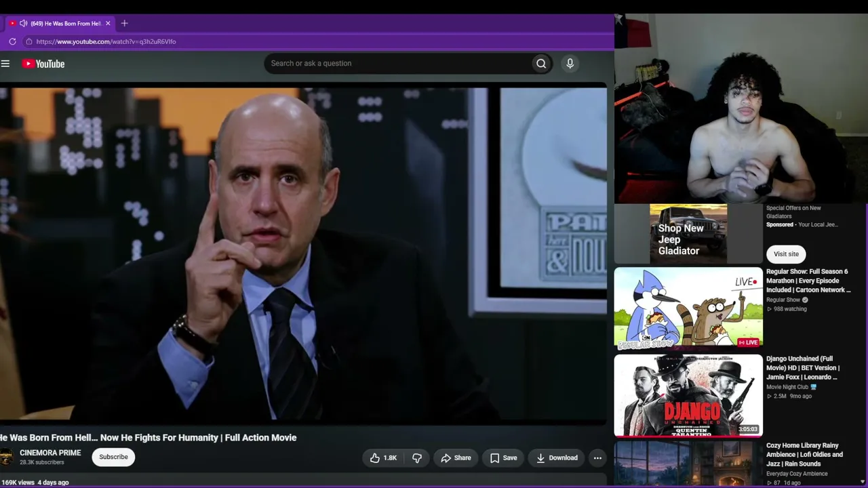The height and width of the screenshot is (488, 868).
Task: Pause the video by clicking the player
Action: pos(303,256)
